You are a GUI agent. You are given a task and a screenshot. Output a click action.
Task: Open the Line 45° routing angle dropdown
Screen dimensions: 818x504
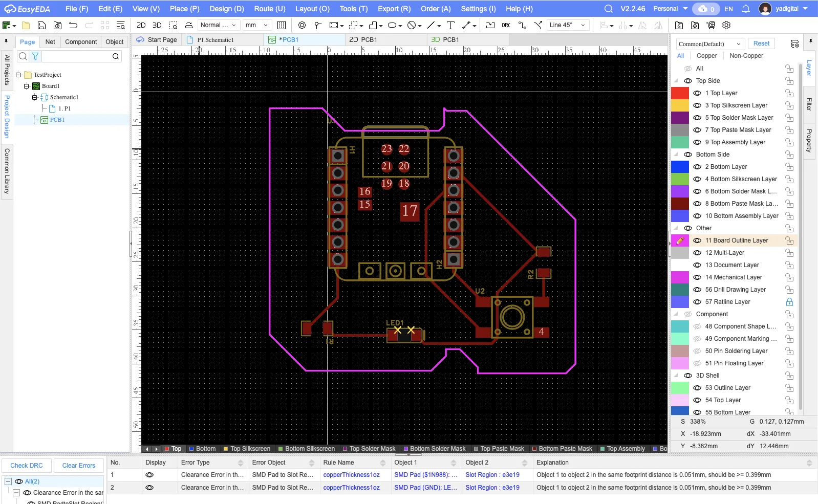click(x=567, y=25)
